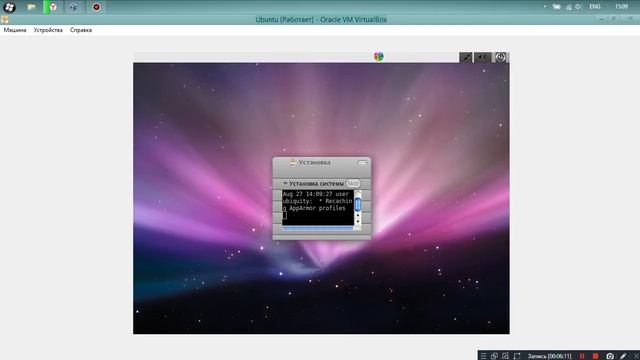Pause the screen recording

[582, 356]
